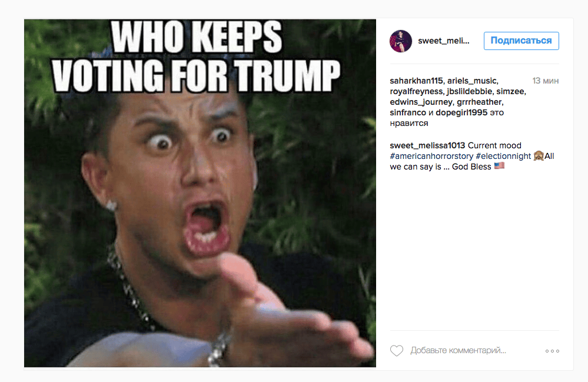Open the #americanhorrorstory hashtag
The image size is (588, 382).
431,156
